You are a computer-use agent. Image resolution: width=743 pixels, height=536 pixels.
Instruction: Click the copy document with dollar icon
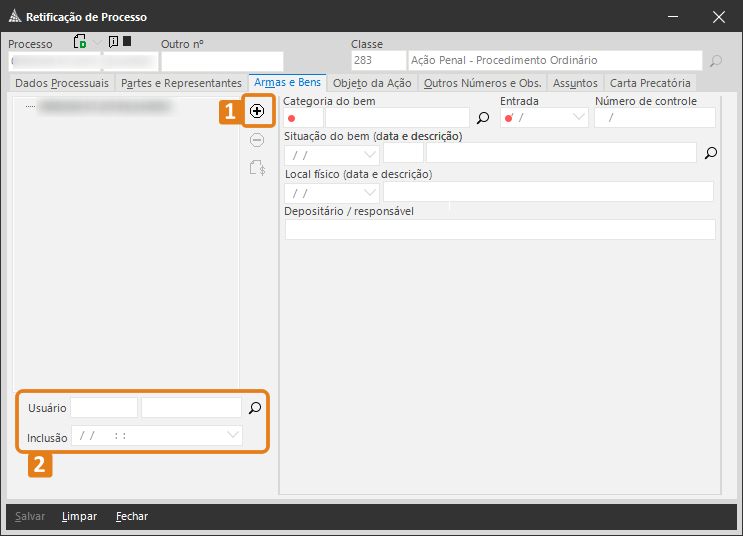point(257,168)
